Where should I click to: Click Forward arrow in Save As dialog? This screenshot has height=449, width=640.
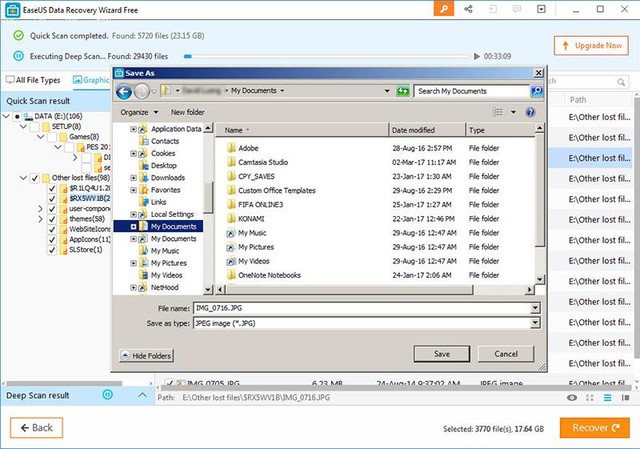click(142, 91)
